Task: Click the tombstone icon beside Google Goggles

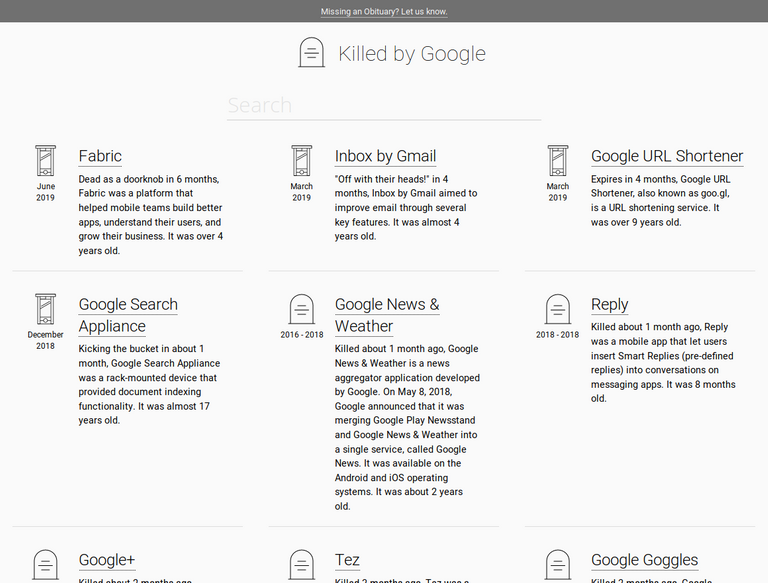Action: (558, 564)
